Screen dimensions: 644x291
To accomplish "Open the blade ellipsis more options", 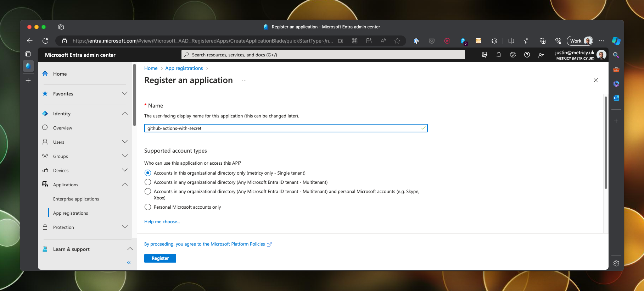I will tap(244, 81).
